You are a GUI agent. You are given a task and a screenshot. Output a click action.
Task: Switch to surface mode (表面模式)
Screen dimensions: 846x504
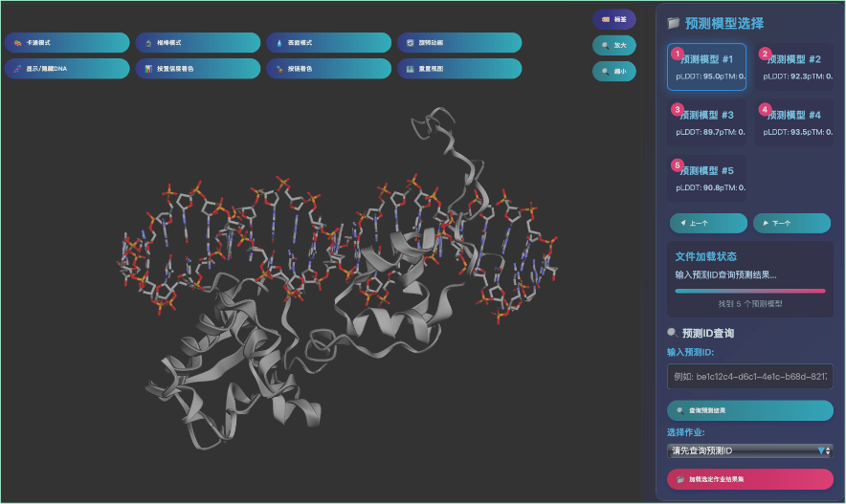328,43
